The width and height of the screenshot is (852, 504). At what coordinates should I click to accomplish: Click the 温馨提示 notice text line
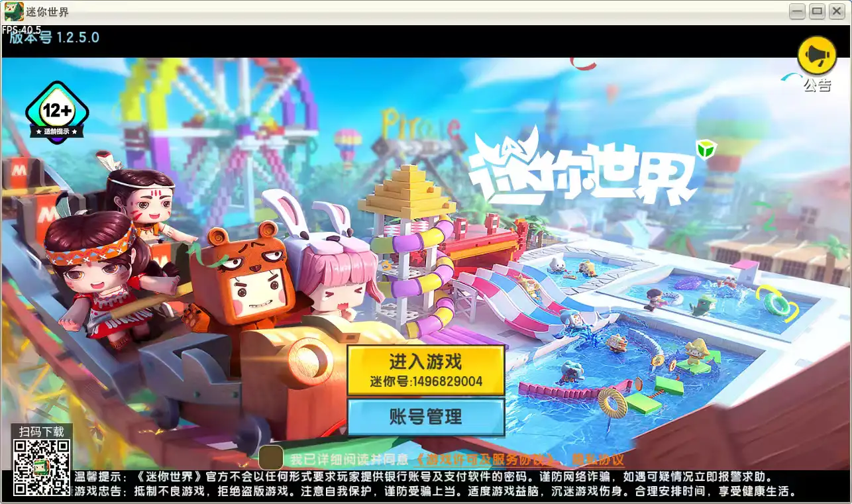pos(424,477)
